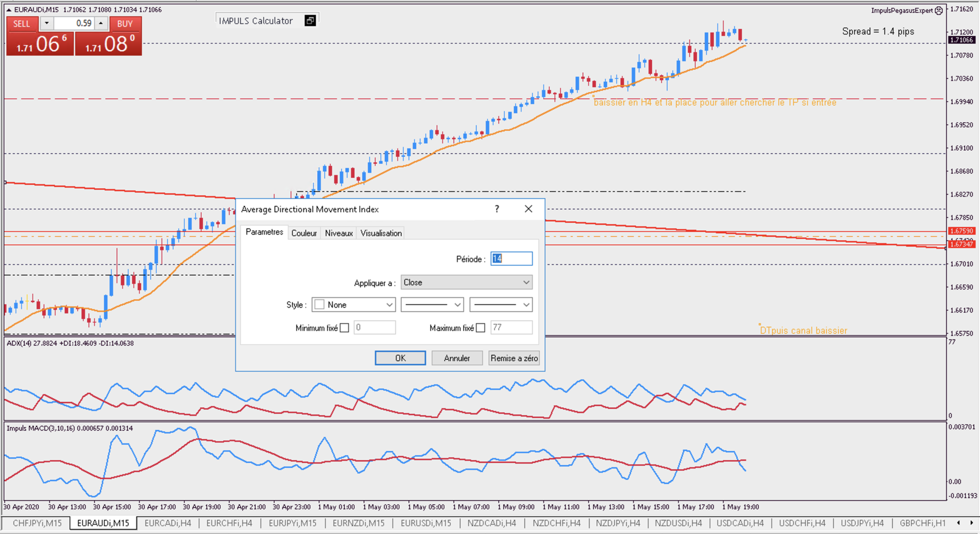Decrease lot volume with down arrow
Viewport: 980px width, 534px height.
click(46, 23)
